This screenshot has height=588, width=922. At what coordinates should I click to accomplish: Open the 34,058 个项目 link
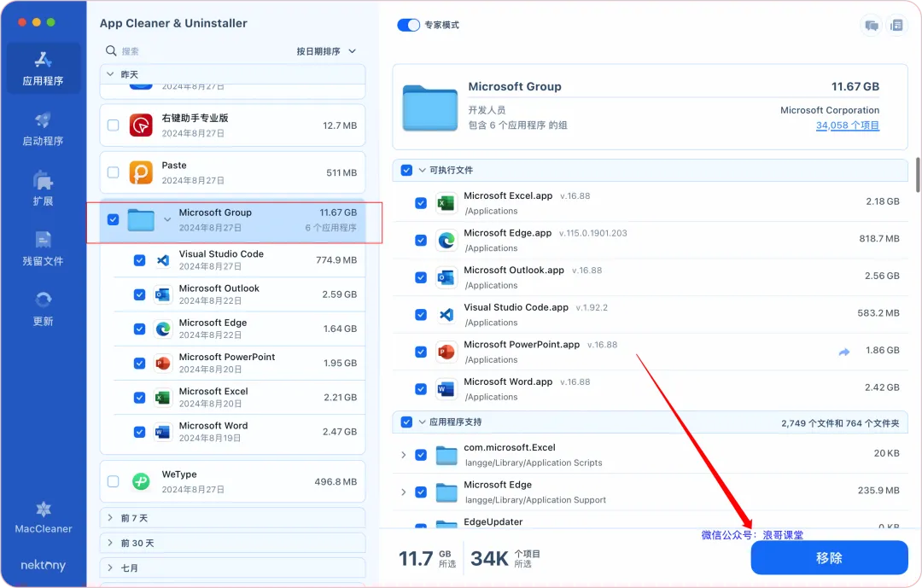[x=848, y=125]
